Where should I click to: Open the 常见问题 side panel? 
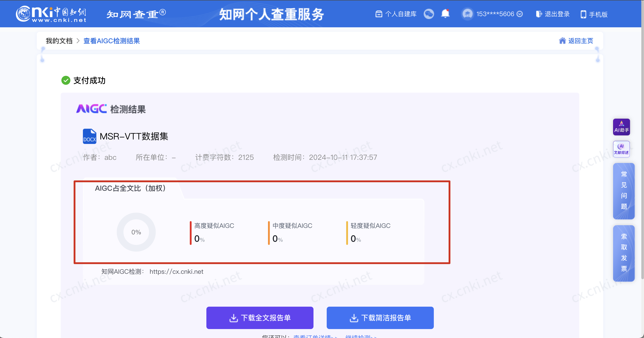click(624, 191)
